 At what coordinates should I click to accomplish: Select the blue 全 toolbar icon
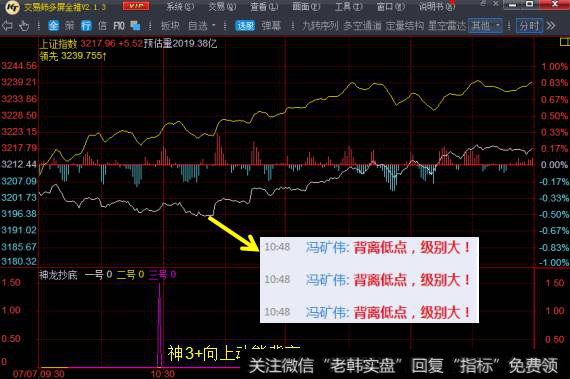pyautogui.click(x=53, y=25)
